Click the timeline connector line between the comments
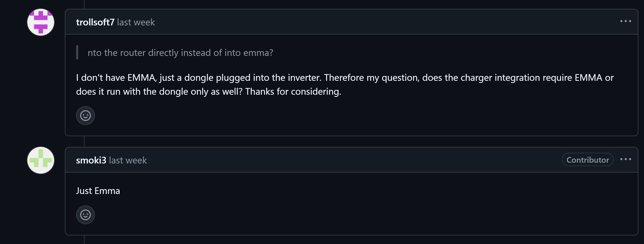Viewport: 644px width, 244px height. click(x=84, y=141)
